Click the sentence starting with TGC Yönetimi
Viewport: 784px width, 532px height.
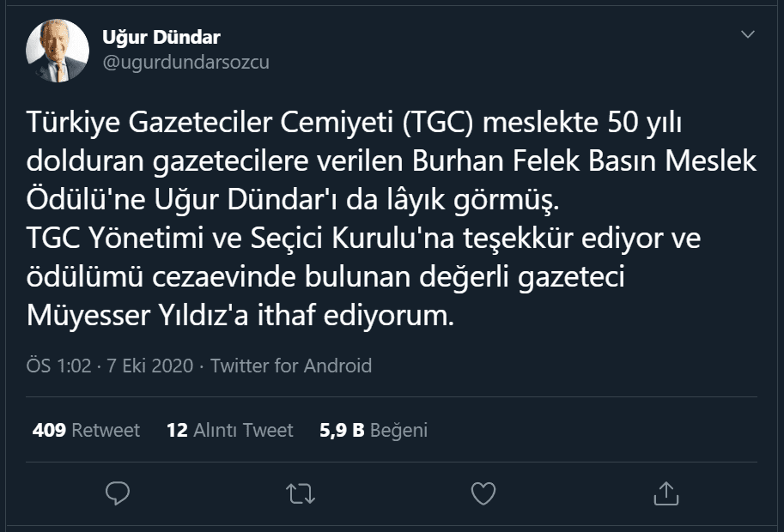(364, 239)
